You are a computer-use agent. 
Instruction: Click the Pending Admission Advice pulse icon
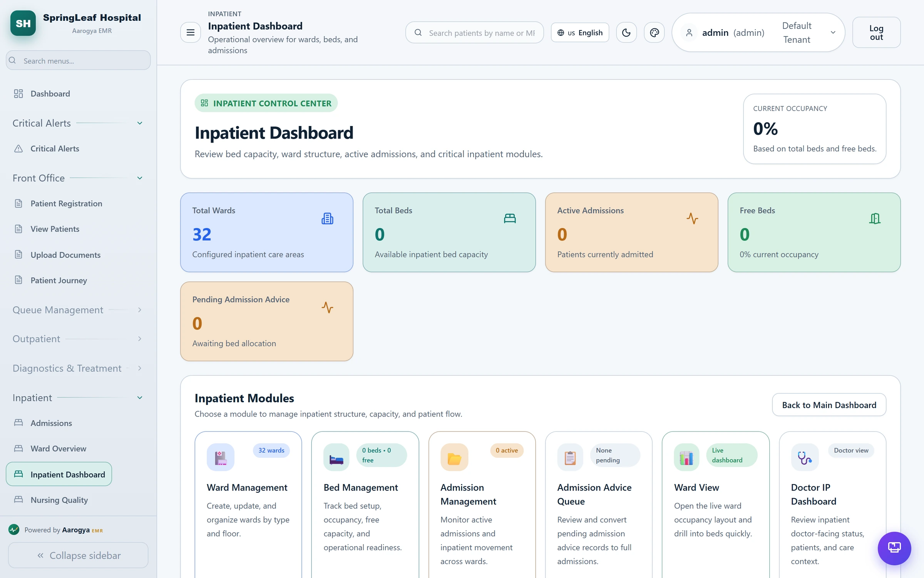point(327,307)
